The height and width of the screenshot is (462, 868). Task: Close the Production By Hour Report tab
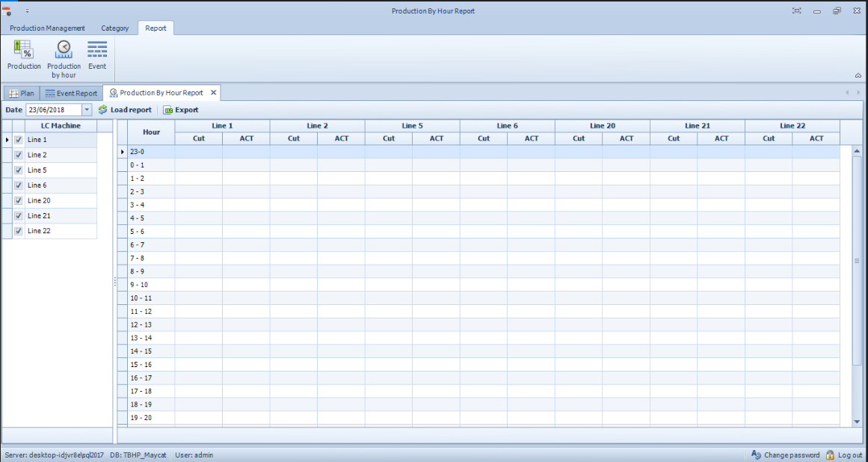point(213,93)
